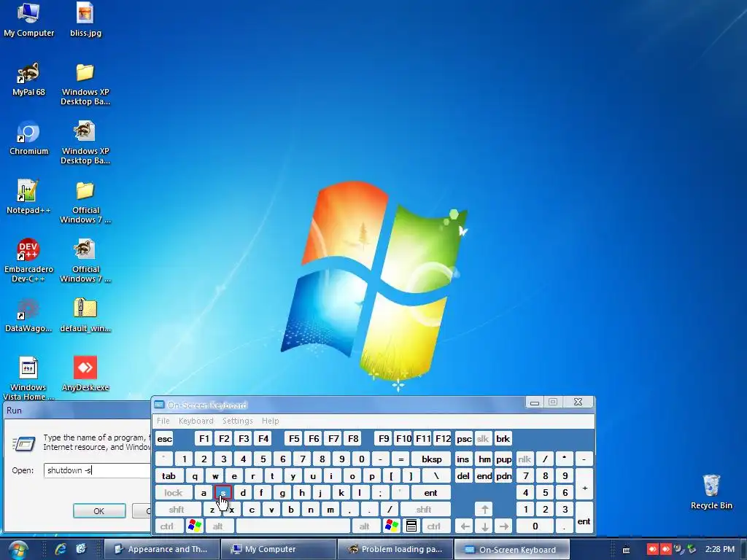Click the left arrow key on keyboard
747x560 pixels.
click(x=465, y=526)
